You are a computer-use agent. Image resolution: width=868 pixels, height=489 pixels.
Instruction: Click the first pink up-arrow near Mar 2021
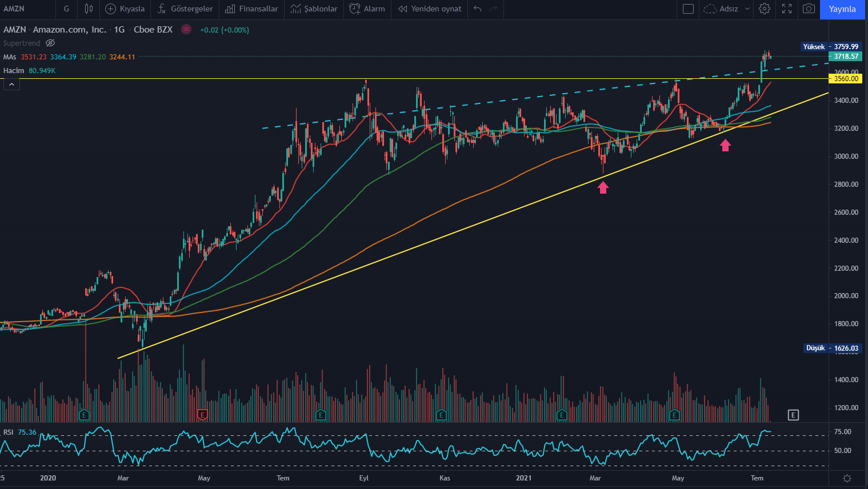pos(603,187)
